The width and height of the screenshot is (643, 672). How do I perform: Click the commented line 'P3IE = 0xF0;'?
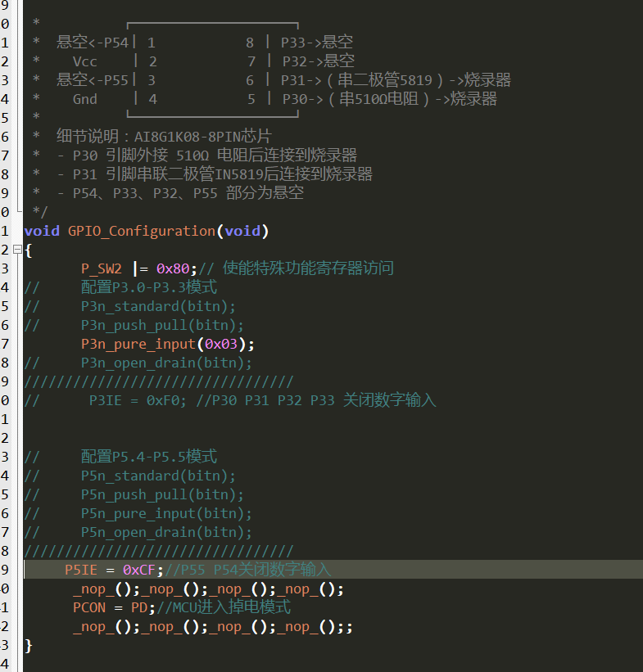tap(138, 401)
